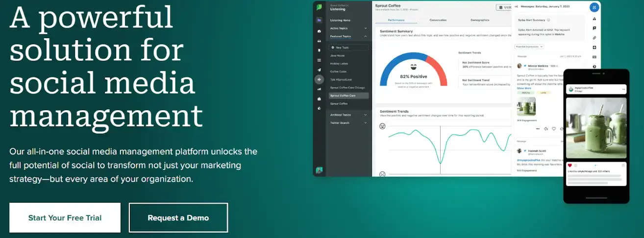
Task: Open the list lines icon in the left rail
Action: coord(319,60)
